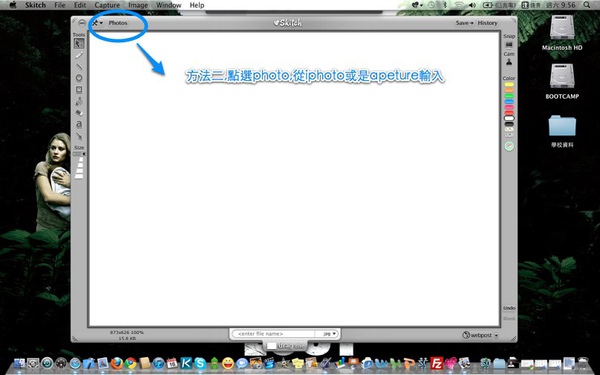This screenshot has height=375, width=600.
Task: Open the Help menu
Action: tap(197, 5)
